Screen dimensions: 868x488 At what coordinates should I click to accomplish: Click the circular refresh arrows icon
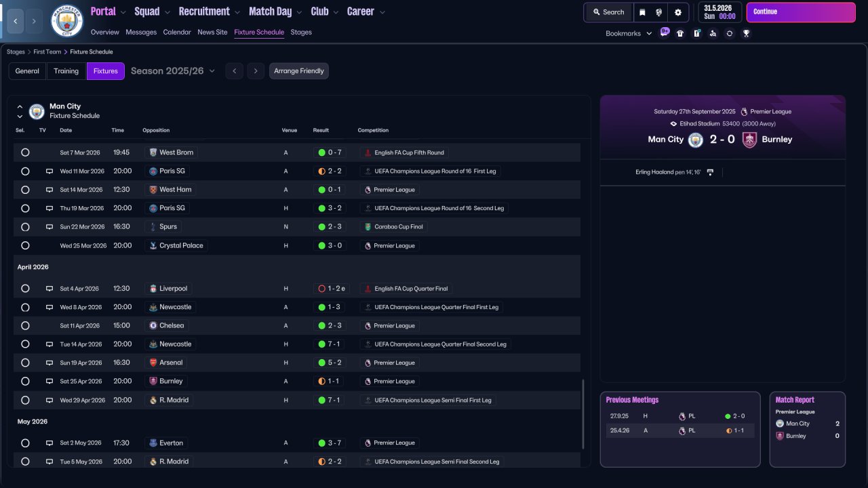(x=730, y=33)
